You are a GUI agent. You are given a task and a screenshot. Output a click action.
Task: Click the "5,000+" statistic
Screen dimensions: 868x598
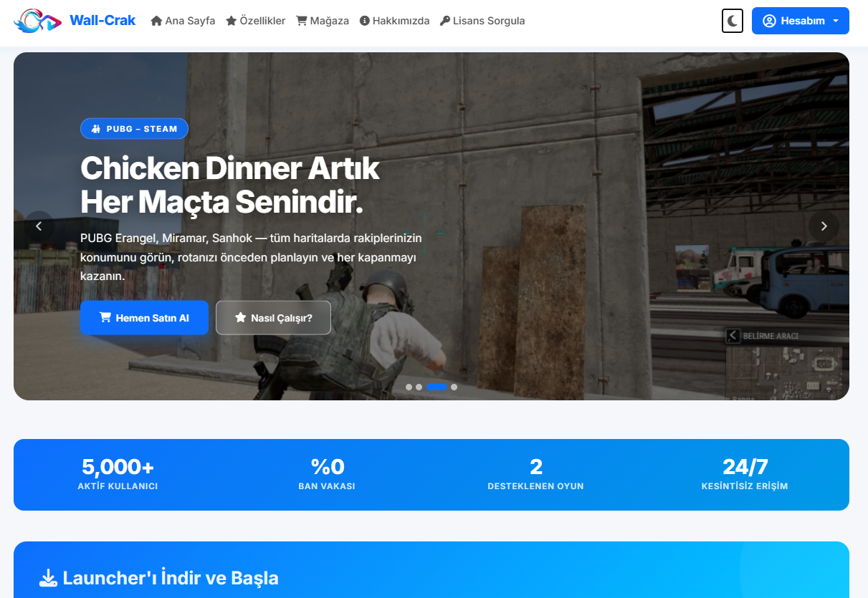tap(118, 467)
